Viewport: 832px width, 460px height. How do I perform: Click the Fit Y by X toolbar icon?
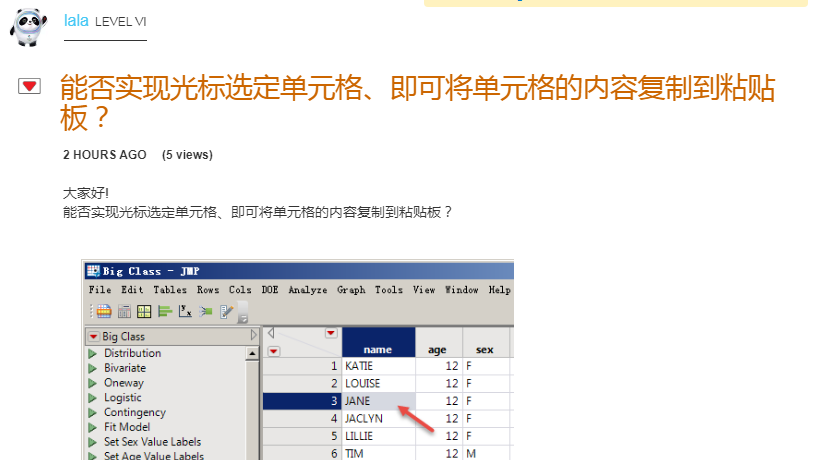(185, 311)
